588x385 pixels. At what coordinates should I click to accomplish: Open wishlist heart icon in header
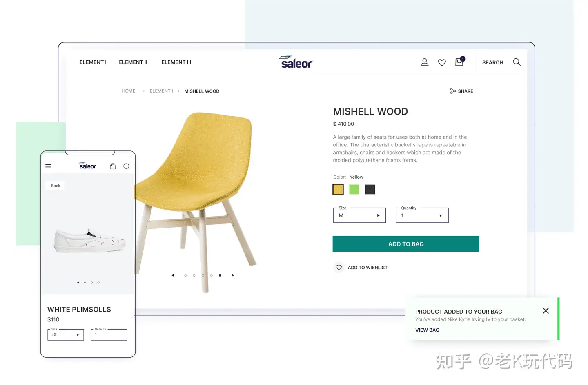click(442, 62)
